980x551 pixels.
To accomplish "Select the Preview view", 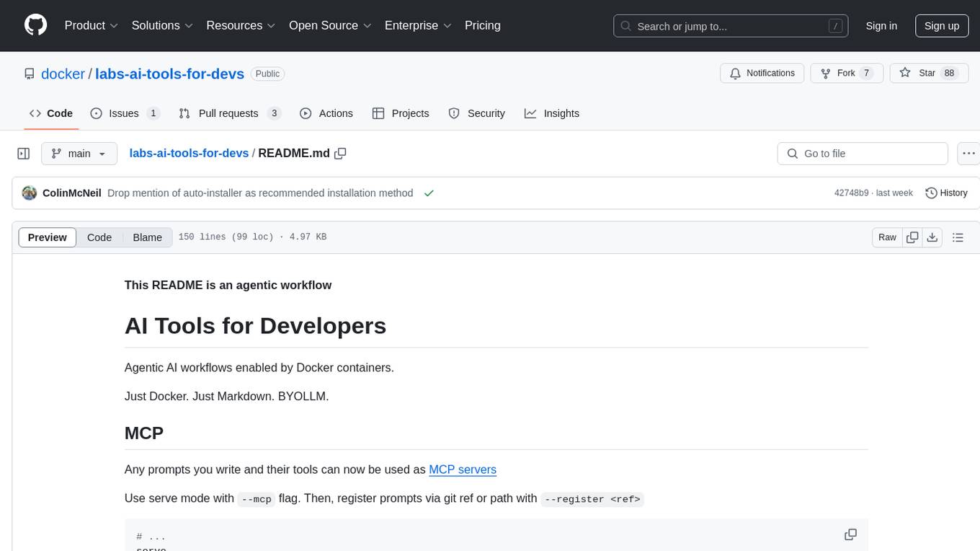I will coord(48,237).
